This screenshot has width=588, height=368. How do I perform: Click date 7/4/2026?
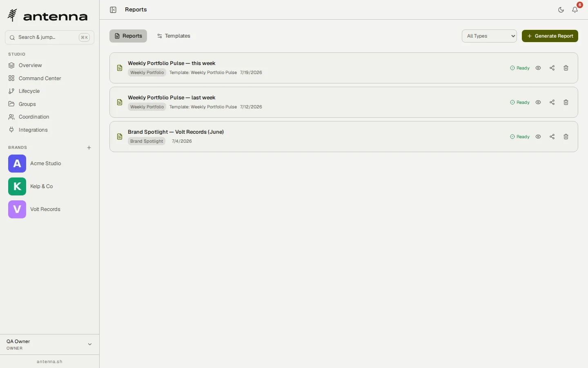pyautogui.click(x=182, y=141)
